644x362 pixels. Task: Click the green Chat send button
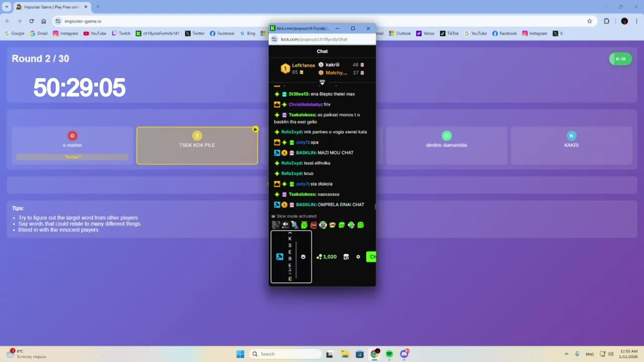[371, 257]
